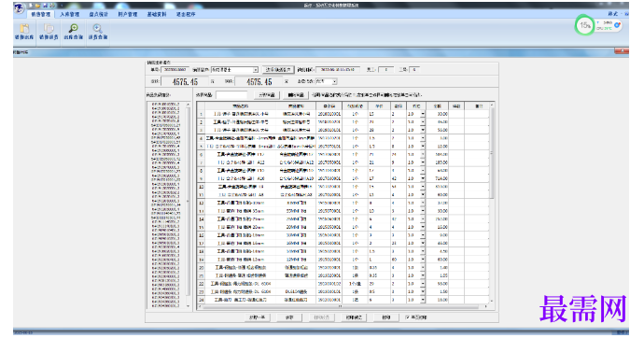Switch to the 用户管理 ribbon tab
The image size is (644, 338).
128,14
